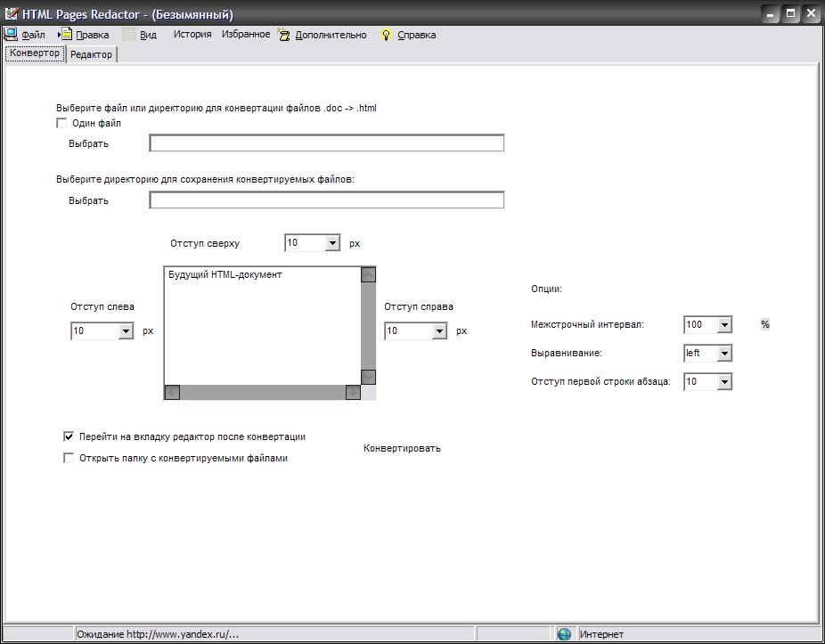Click the lightbulb icon beside Справка
Image resolution: width=825 pixels, height=644 pixels.
pos(386,35)
